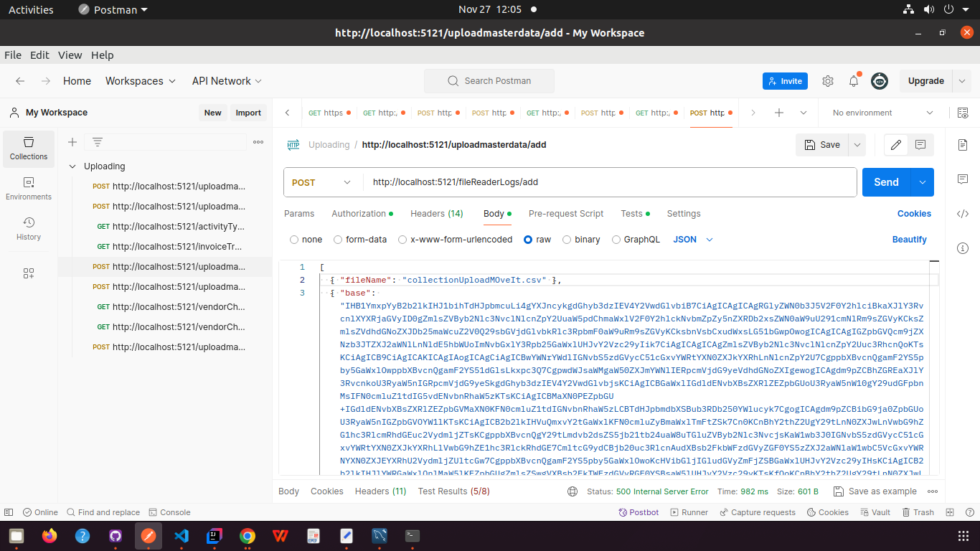980x551 pixels.
Task: Open the History sidebar panel
Action: click(29, 229)
